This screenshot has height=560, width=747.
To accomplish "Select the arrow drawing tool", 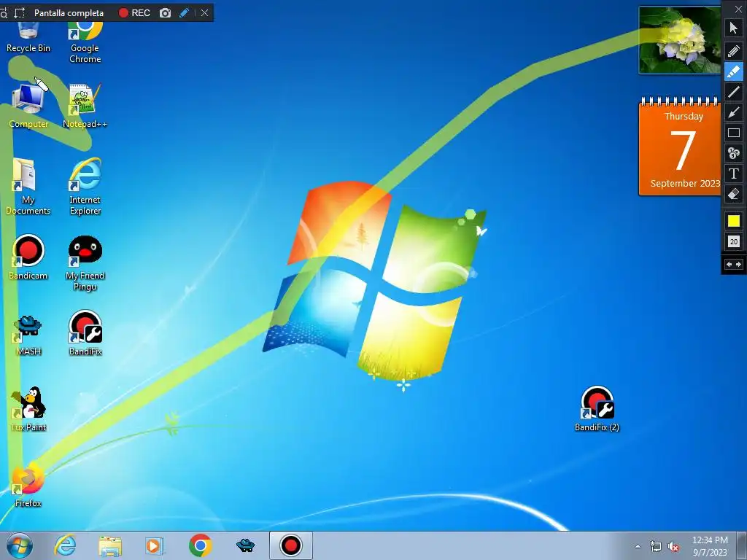I will [x=734, y=112].
